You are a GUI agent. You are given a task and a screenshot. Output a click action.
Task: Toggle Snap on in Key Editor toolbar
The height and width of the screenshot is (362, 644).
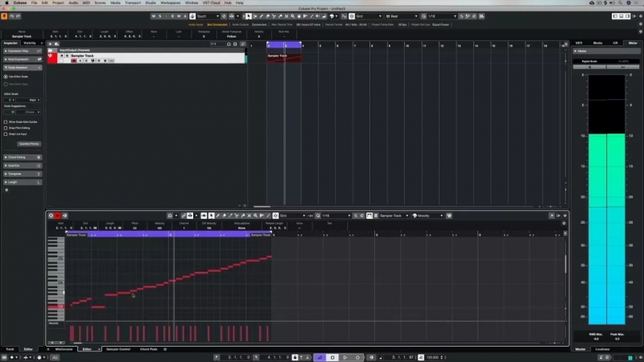(275, 216)
